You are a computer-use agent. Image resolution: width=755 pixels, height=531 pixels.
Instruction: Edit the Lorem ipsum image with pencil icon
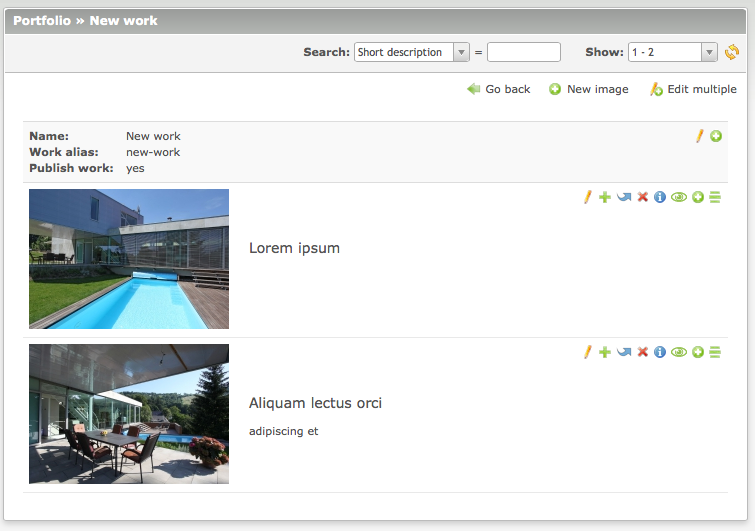click(x=588, y=198)
